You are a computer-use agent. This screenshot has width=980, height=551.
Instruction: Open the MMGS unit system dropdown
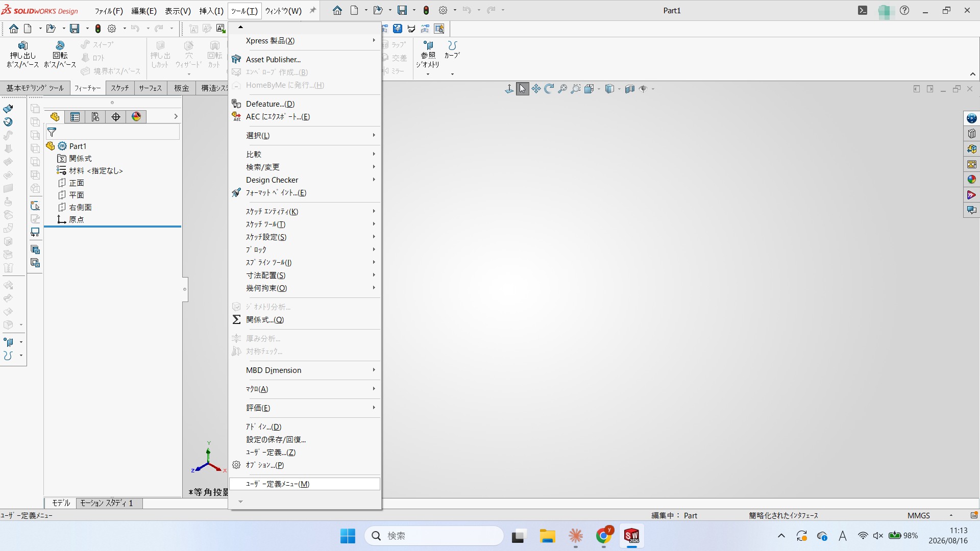(x=951, y=515)
